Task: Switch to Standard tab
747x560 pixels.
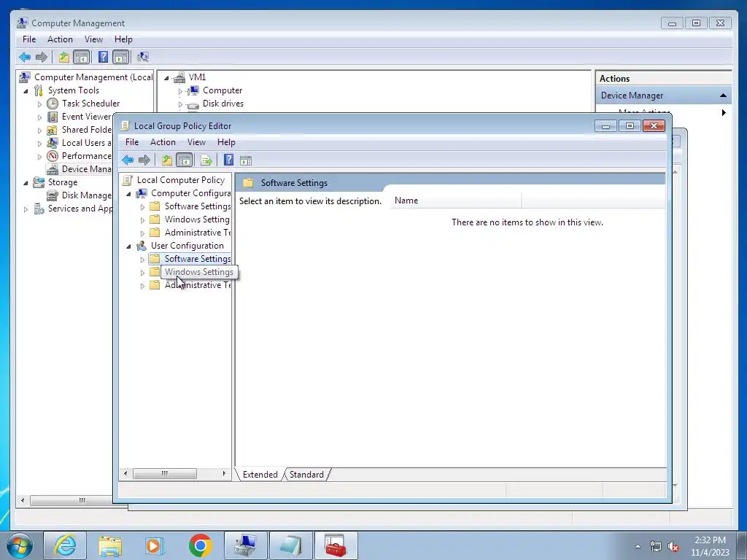Action: pyautogui.click(x=306, y=474)
